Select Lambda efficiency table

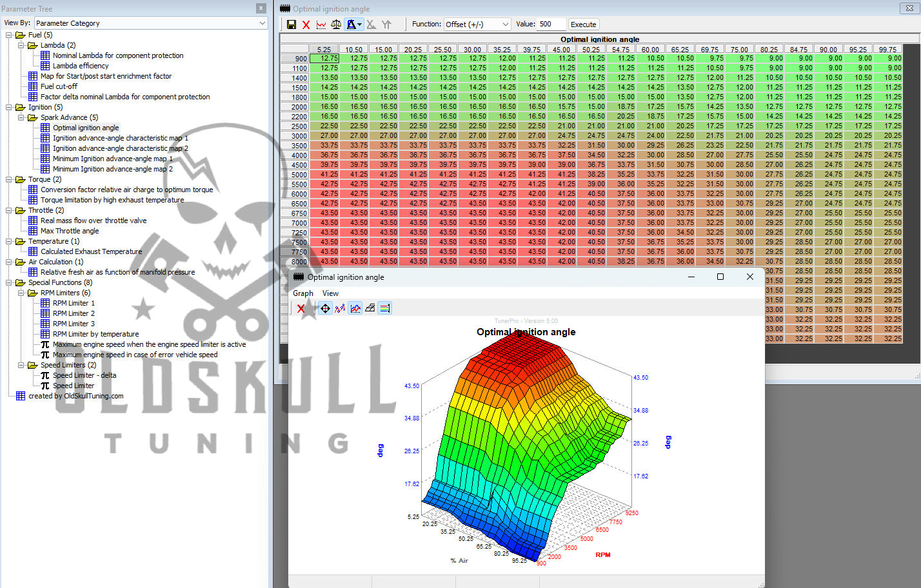(x=81, y=66)
